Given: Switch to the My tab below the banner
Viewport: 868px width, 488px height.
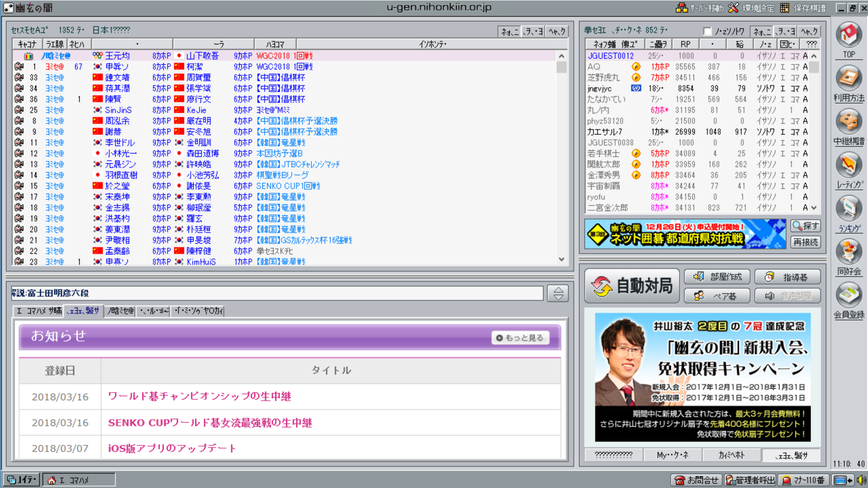Looking at the screenshot, I should click(x=672, y=455).
